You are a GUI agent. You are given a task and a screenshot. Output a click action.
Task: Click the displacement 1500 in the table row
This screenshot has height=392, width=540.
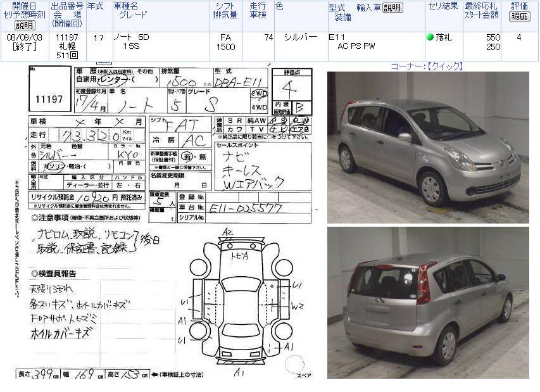click(225, 46)
